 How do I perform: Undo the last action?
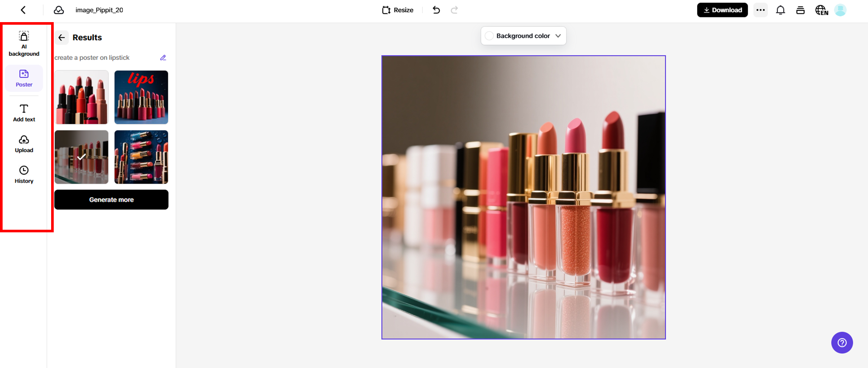point(436,10)
